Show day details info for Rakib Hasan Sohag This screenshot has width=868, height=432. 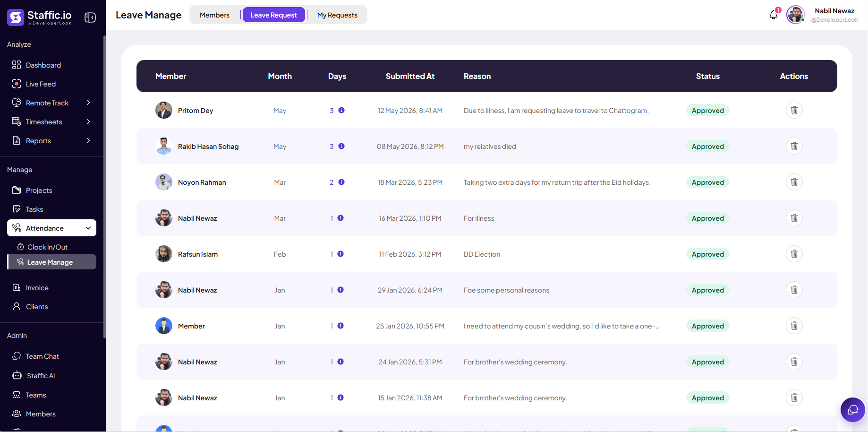[341, 146]
